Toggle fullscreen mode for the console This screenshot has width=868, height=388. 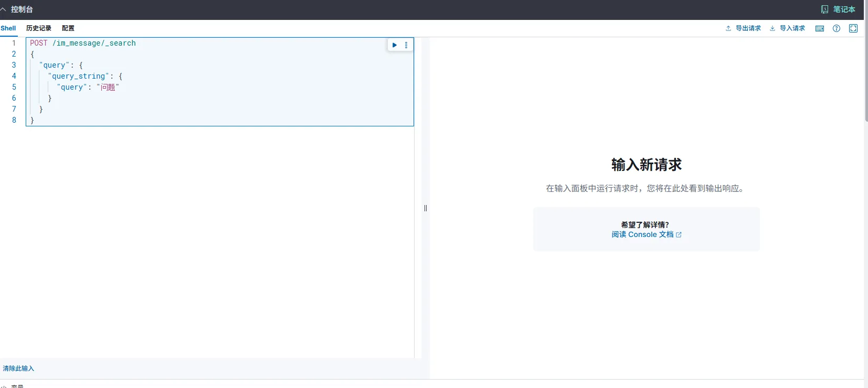point(853,28)
